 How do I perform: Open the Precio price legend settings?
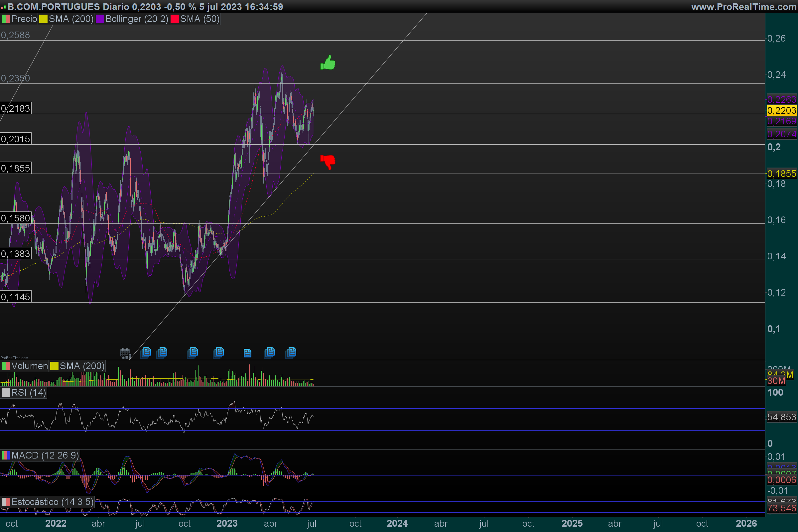(x=24, y=19)
